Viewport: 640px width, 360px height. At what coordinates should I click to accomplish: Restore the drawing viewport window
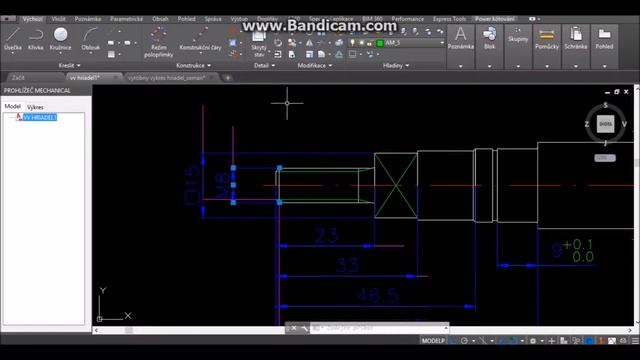click(x=616, y=92)
